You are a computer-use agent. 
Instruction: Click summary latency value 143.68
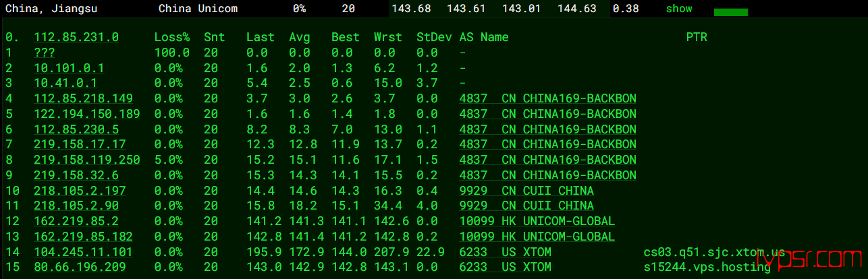click(412, 9)
